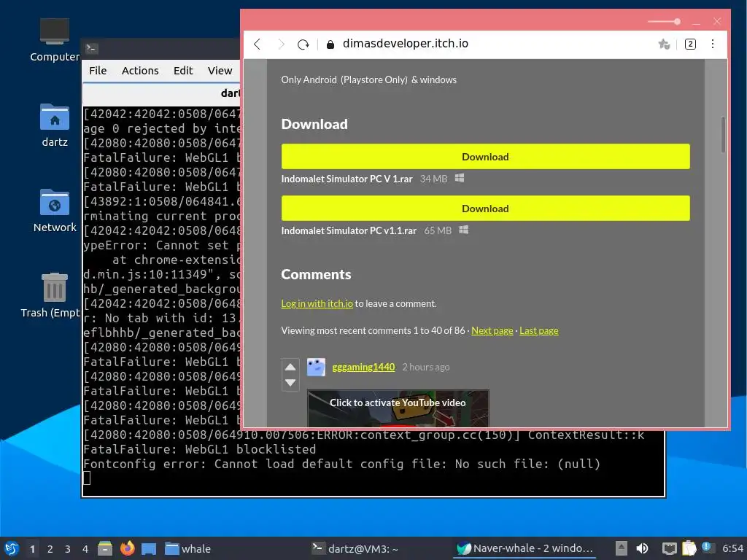This screenshot has width=747, height=560.
Task: Download Indomalet Simulator PC v1.1.rar
Action: coord(485,209)
